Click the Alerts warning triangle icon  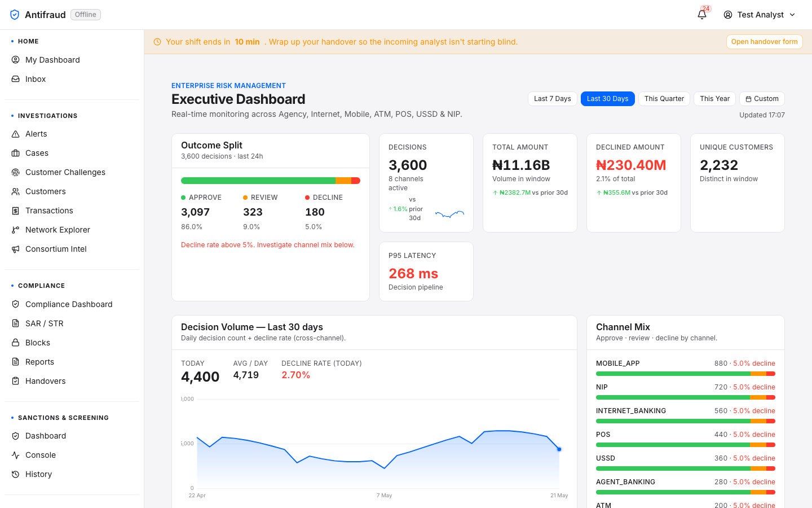(x=16, y=134)
